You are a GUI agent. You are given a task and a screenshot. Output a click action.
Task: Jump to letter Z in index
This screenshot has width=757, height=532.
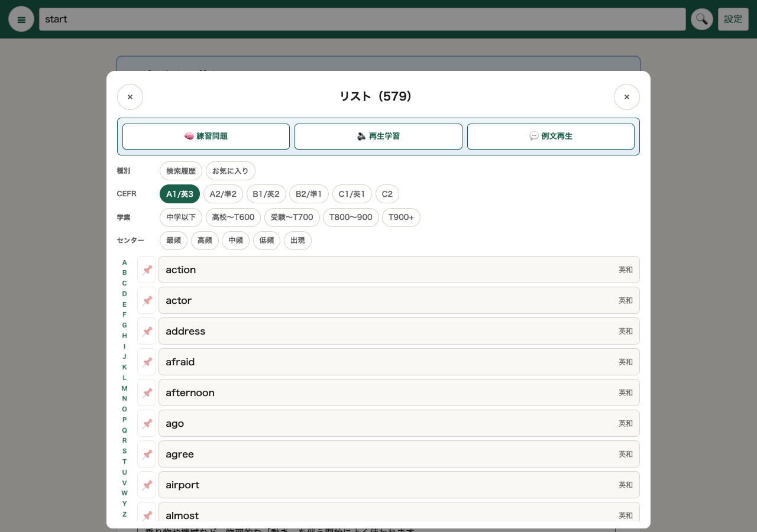(x=124, y=514)
